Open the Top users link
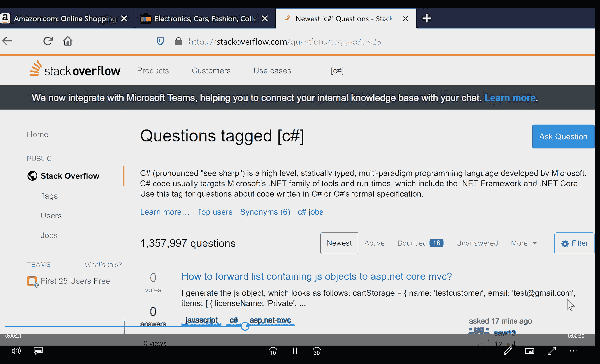 [x=215, y=212]
